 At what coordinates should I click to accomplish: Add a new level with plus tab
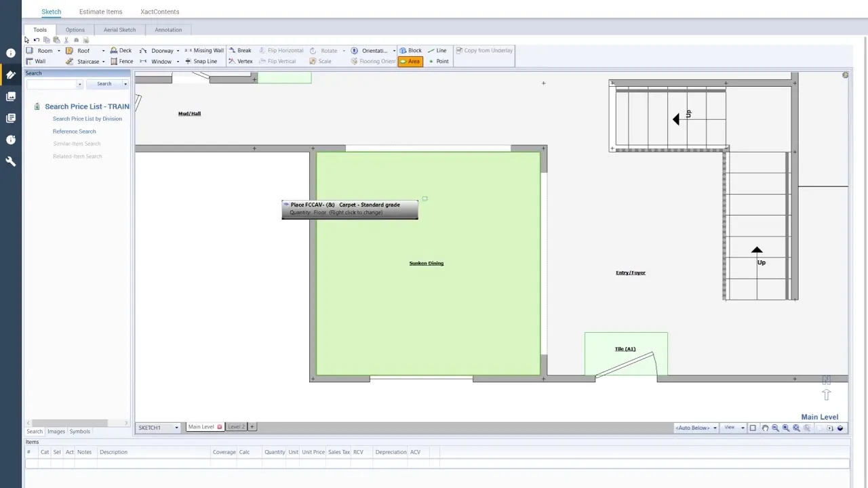252,427
